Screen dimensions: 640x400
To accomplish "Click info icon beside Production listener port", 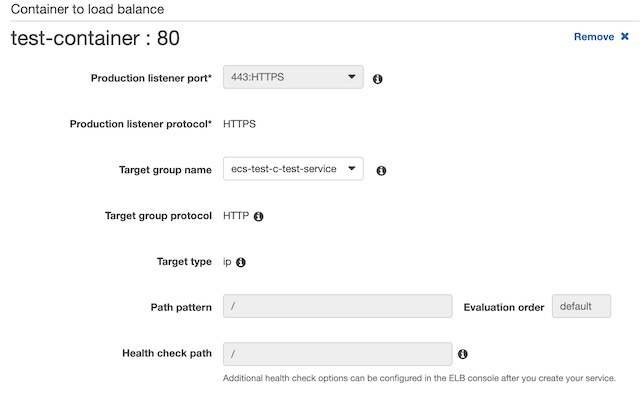I will [x=378, y=78].
